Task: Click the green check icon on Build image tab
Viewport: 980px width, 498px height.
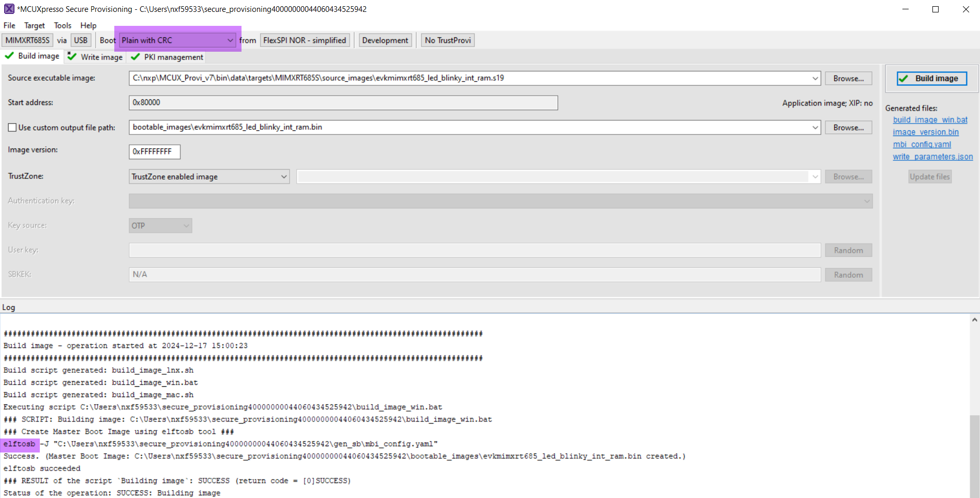Action: 9,56
